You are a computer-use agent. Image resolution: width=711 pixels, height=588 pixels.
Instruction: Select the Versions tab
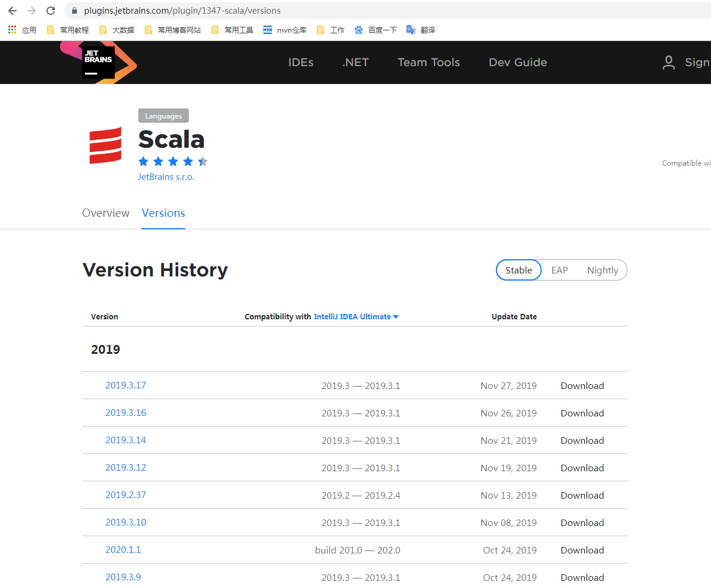(x=163, y=213)
